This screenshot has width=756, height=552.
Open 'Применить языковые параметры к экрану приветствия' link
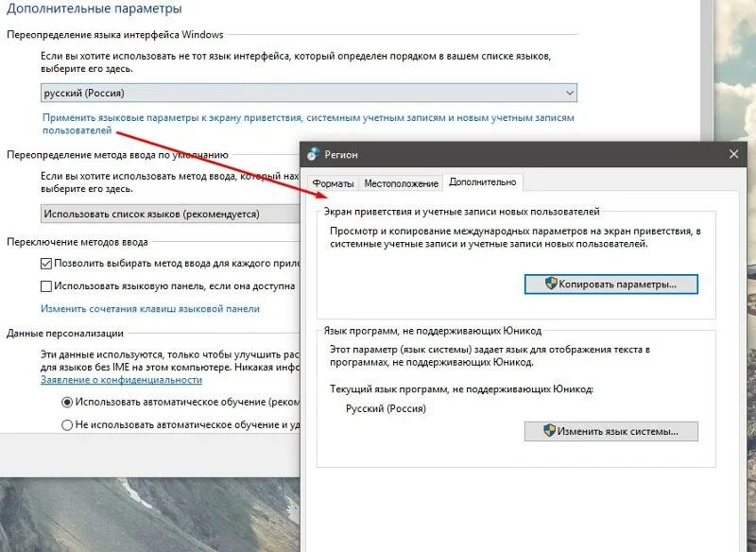click(x=308, y=124)
